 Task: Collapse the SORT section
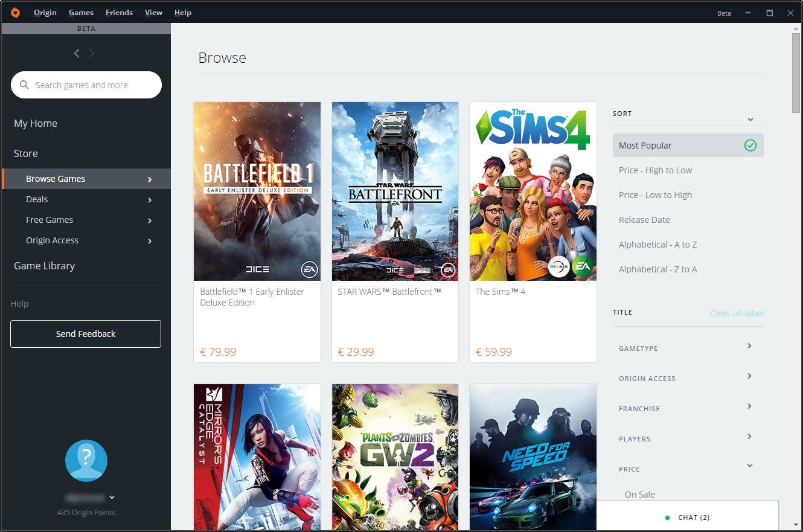(x=750, y=118)
